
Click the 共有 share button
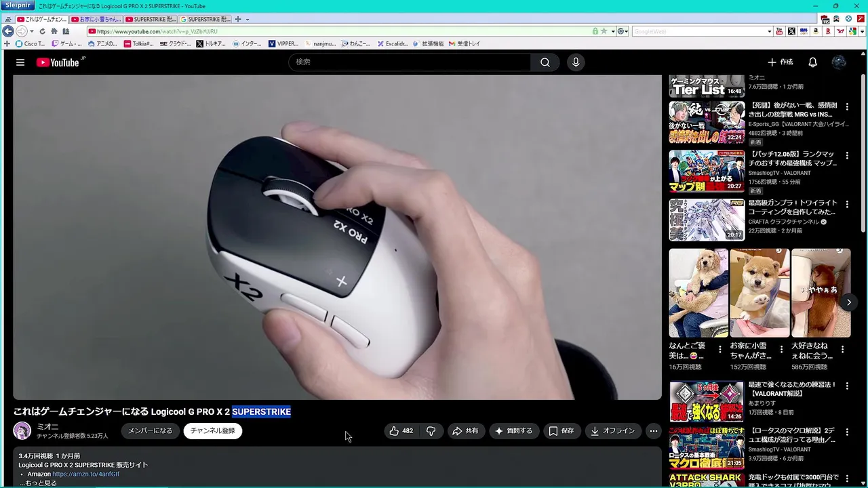pos(465,431)
